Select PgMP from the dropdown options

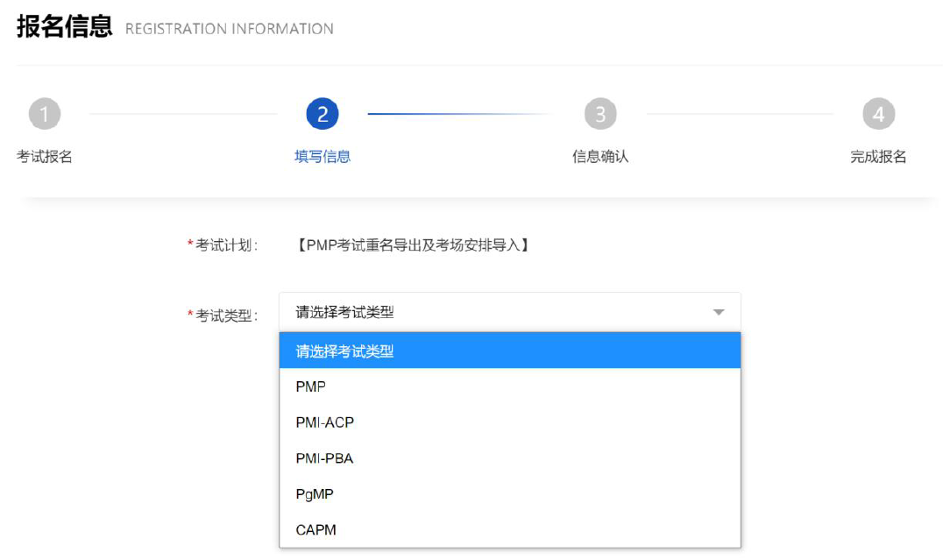coord(509,494)
